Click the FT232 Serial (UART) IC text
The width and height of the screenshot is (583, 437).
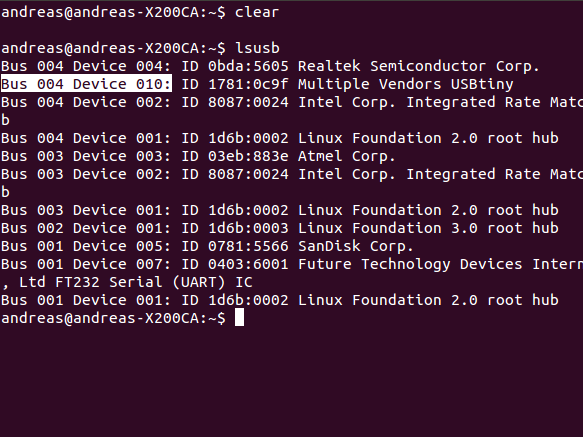pyautogui.click(x=154, y=282)
